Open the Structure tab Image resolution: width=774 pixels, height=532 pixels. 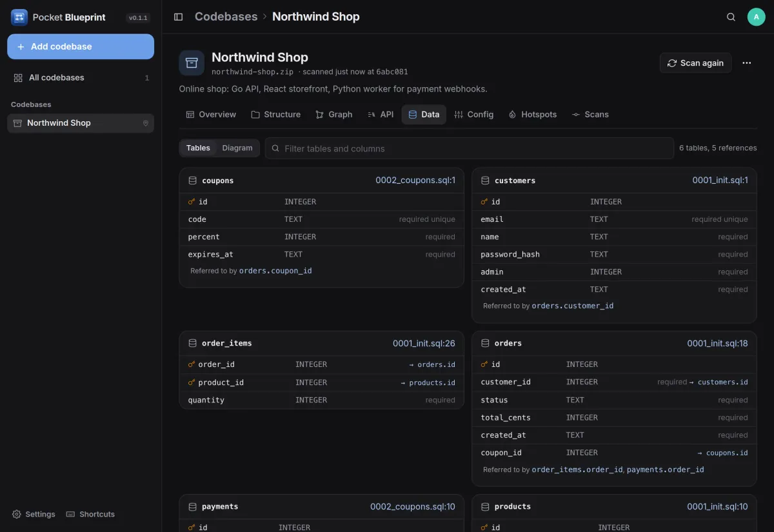pos(276,114)
